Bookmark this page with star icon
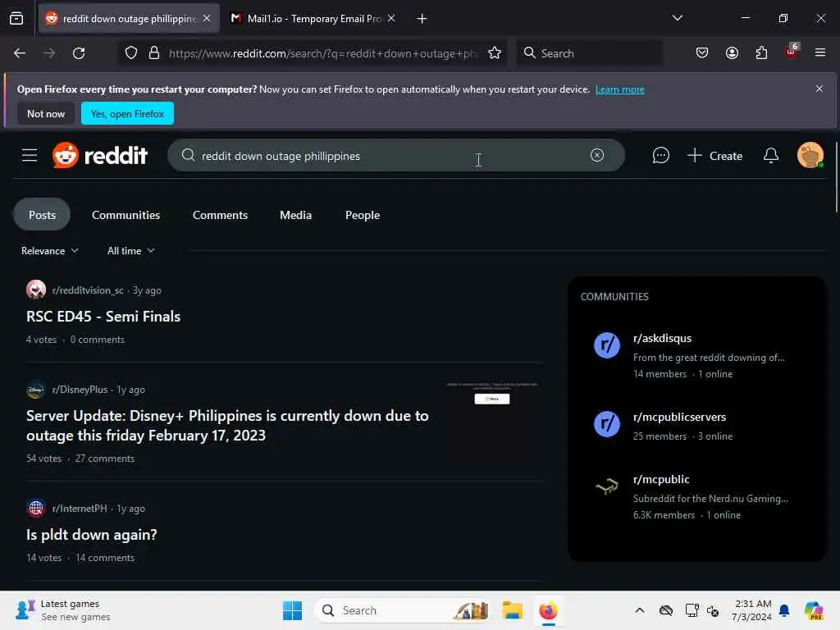 pos(495,53)
